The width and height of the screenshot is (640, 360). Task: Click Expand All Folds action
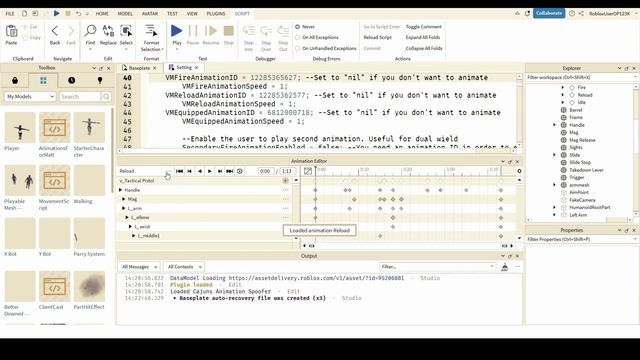pos(422,38)
